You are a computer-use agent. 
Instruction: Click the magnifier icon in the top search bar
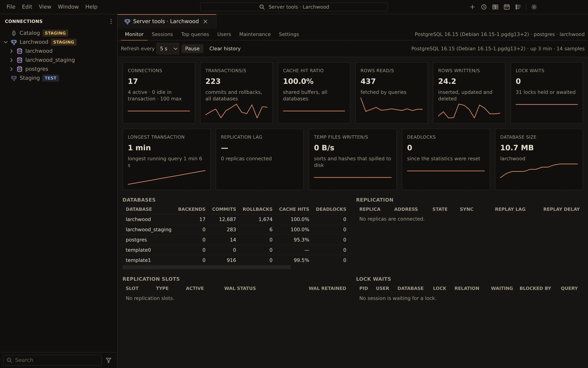[x=262, y=7]
